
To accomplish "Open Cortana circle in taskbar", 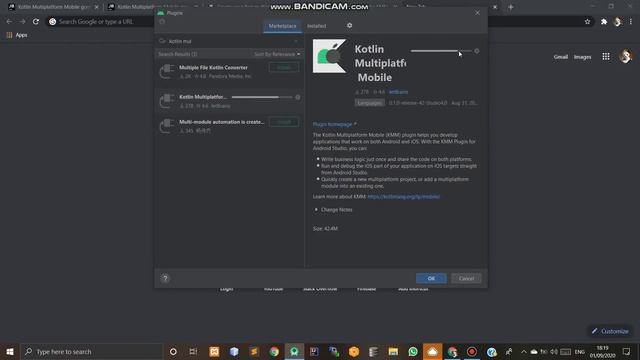I will point(173,351).
